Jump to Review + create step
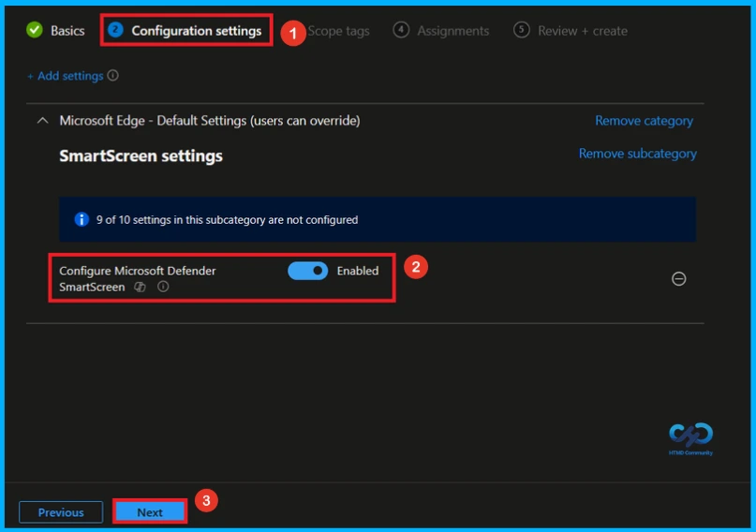The height and width of the screenshot is (532, 756). pyautogui.click(x=571, y=30)
